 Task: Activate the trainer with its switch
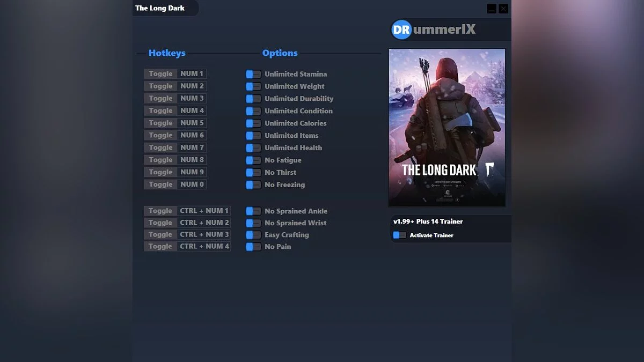[399, 235]
